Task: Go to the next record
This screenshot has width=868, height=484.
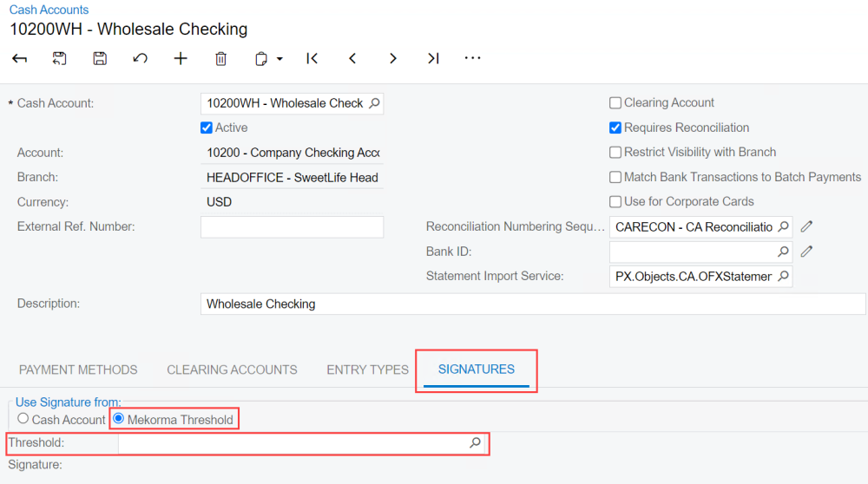Action: (x=393, y=58)
